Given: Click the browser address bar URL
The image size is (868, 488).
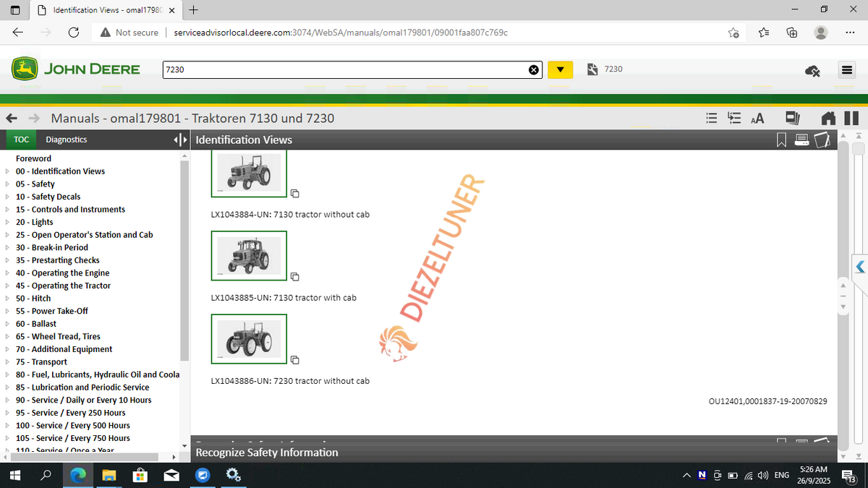Looking at the screenshot, I should click(x=341, y=33).
